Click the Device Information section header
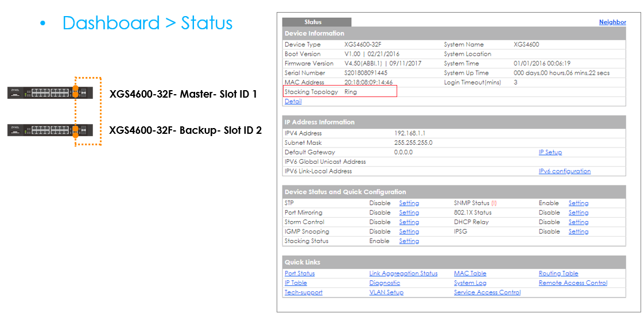Image resolution: width=644 pixels, height=317 pixels. 454,33
